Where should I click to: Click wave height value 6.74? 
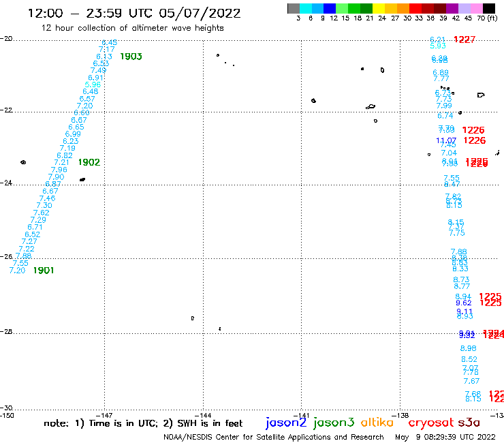pyautogui.click(x=445, y=115)
